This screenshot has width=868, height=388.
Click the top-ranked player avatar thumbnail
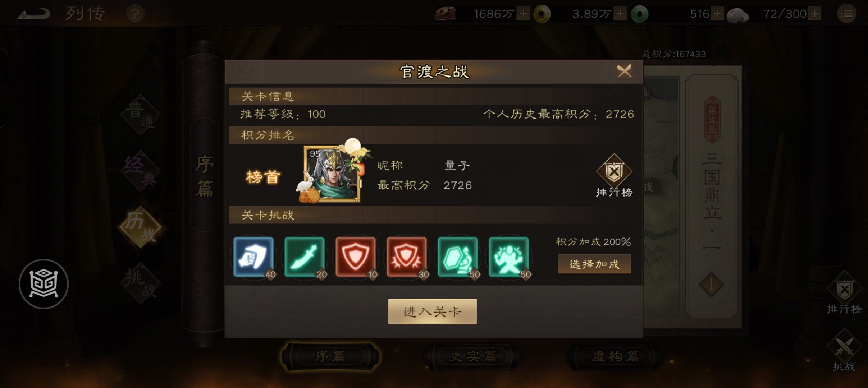tap(332, 174)
